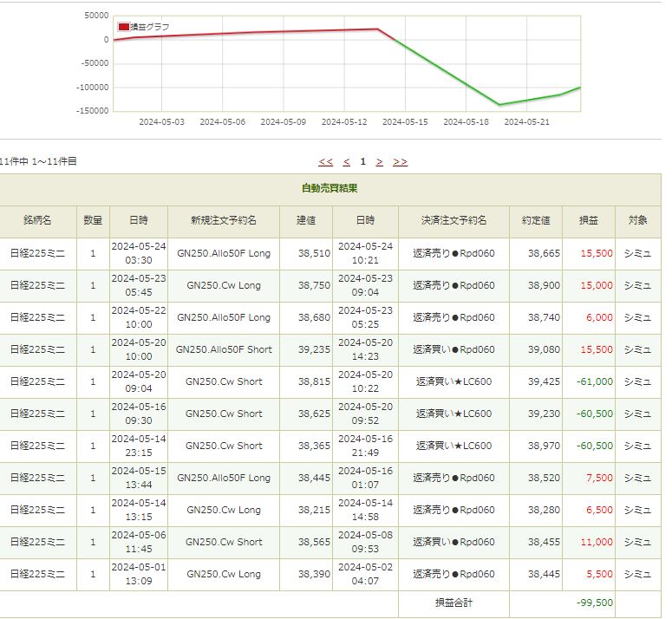Click exit date 2024-05-02 04:07
672x619 pixels.
click(x=365, y=575)
